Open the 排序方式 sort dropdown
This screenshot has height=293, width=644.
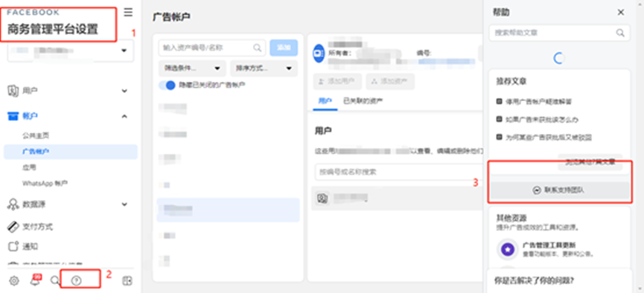[x=264, y=68]
